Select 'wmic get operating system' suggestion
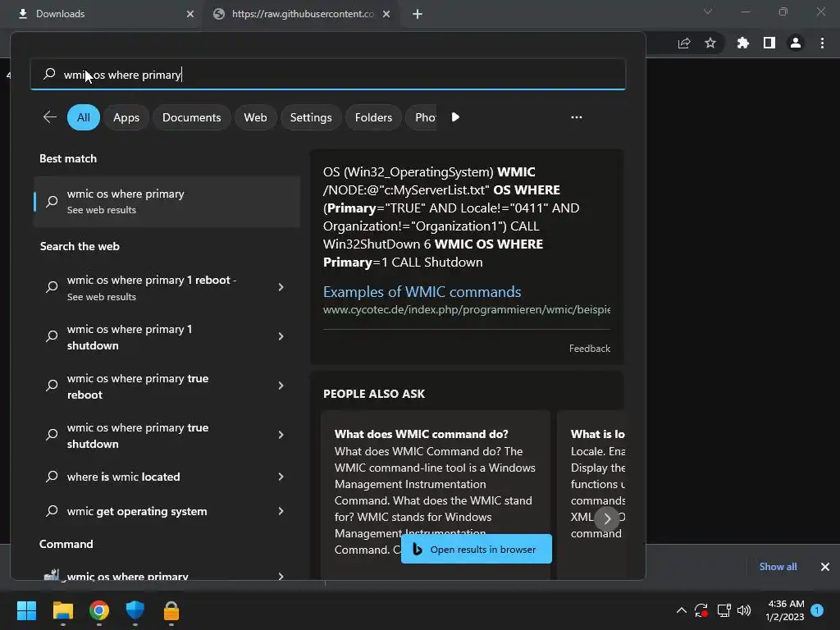 tap(137, 511)
